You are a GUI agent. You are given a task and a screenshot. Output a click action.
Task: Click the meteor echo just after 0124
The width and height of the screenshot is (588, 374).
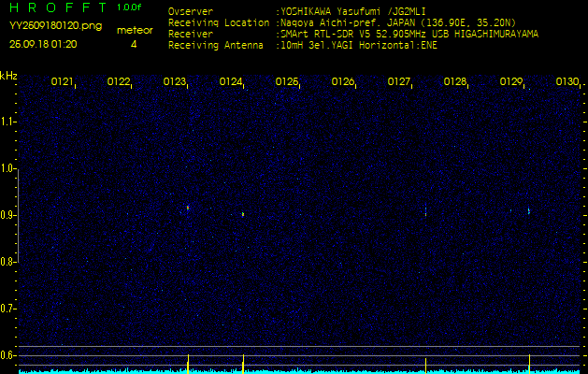click(243, 214)
